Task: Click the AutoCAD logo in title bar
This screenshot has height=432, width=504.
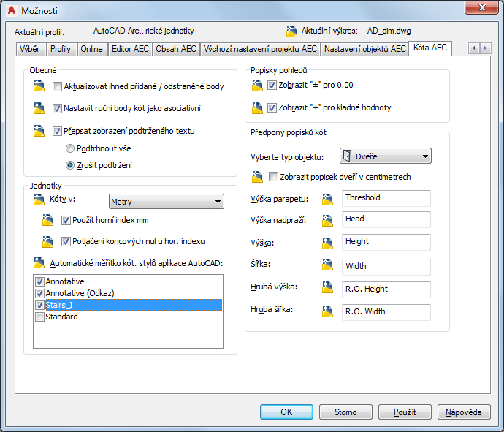Action: click(x=12, y=10)
